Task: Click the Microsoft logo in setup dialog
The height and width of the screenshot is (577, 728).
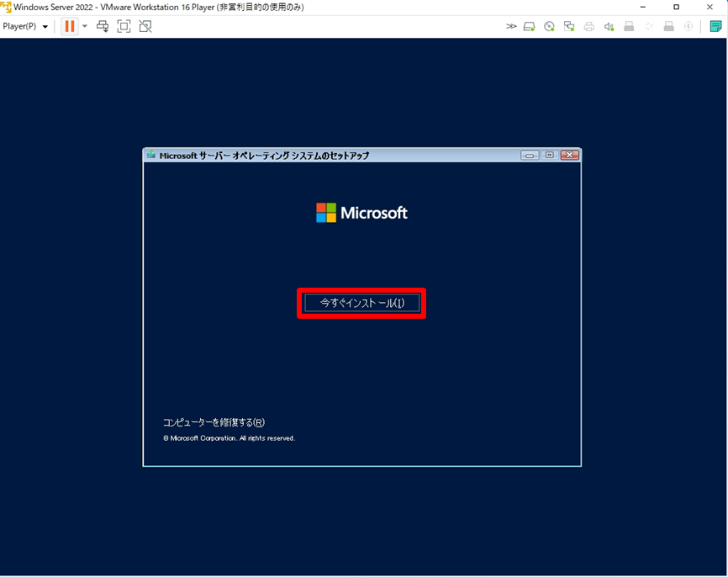Action: tap(361, 213)
